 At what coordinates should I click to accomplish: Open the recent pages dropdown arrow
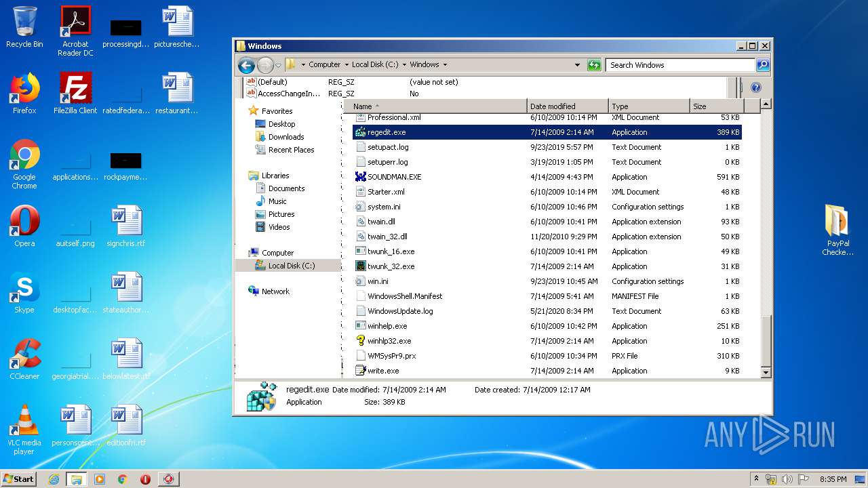[278, 66]
